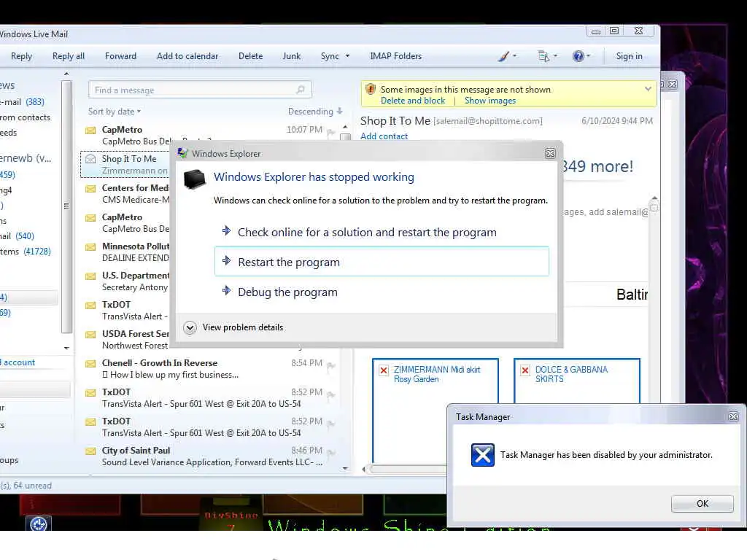
Task: Click envelope icon for Chenell message
Action: [x=90, y=363]
